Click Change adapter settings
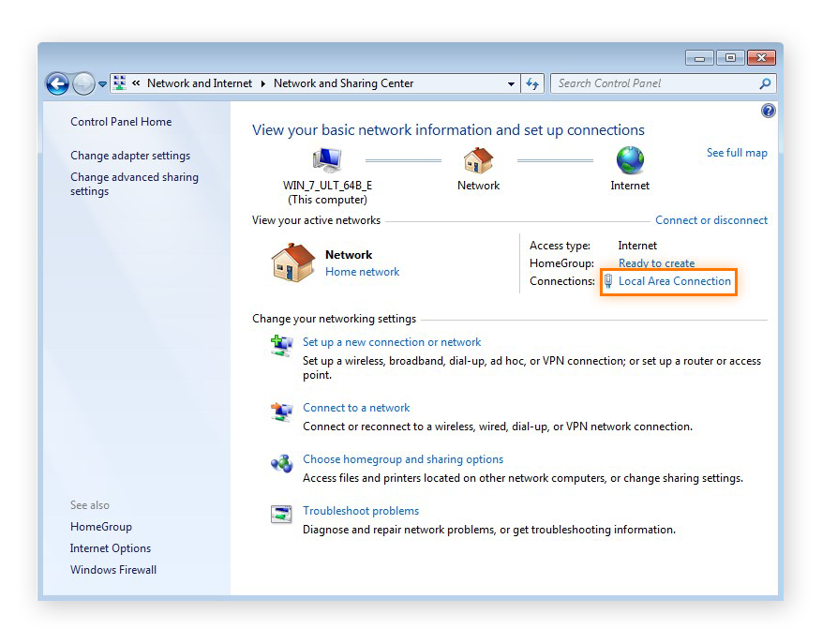 point(129,155)
